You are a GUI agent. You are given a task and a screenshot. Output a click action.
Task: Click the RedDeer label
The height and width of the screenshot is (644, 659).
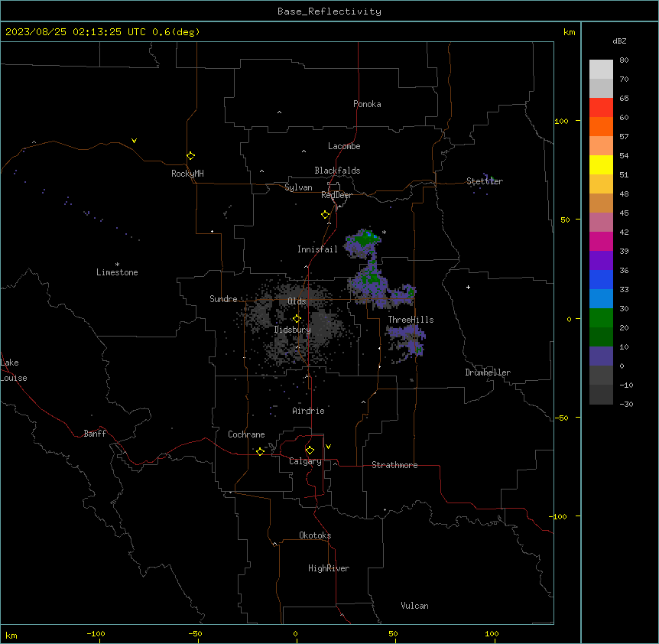(x=336, y=195)
